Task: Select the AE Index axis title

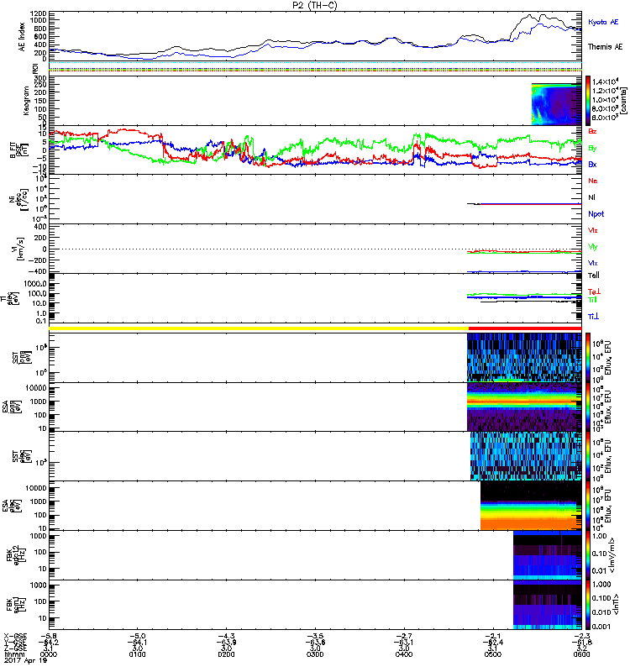Action: click(x=22, y=37)
